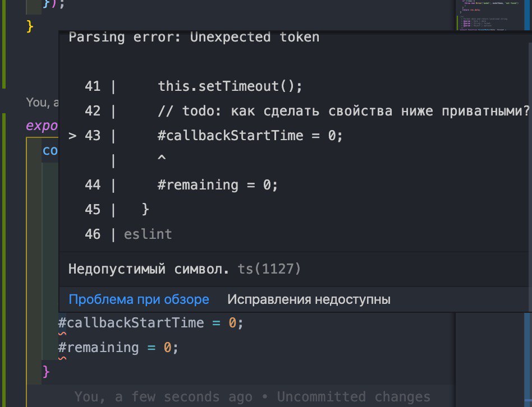The width and height of the screenshot is (532, 407).
Task: Click line 43 '#callbackStartTime = 0;' in popup
Action: click(x=250, y=136)
